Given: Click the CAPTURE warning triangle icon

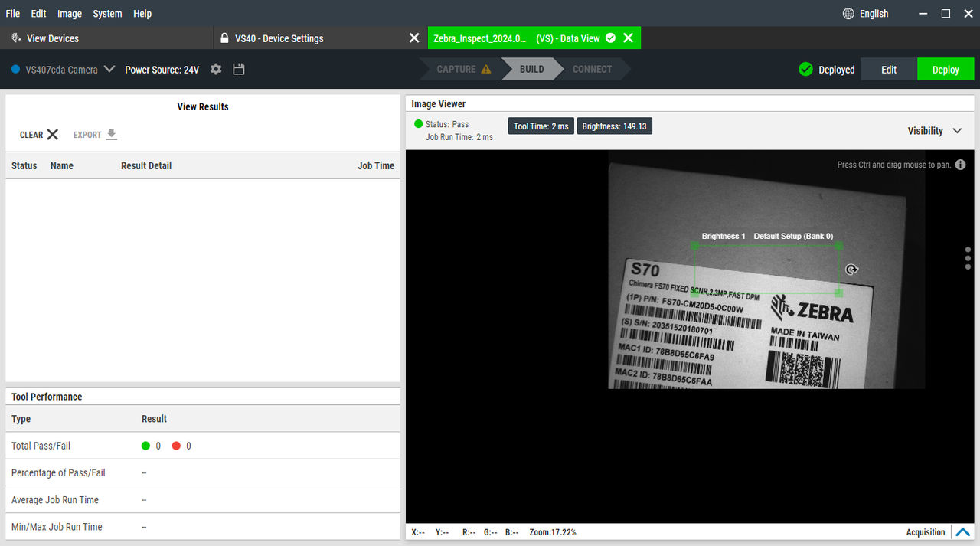Looking at the screenshot, I should coord(485,69).
